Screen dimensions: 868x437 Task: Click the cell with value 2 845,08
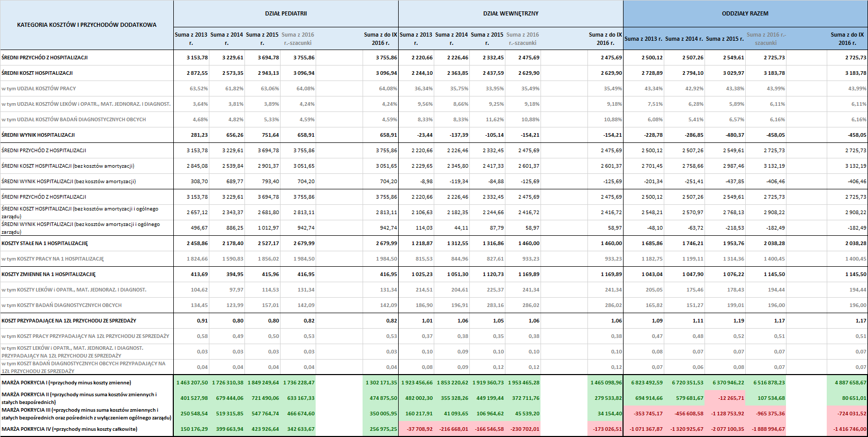click(x=191, y=166)
